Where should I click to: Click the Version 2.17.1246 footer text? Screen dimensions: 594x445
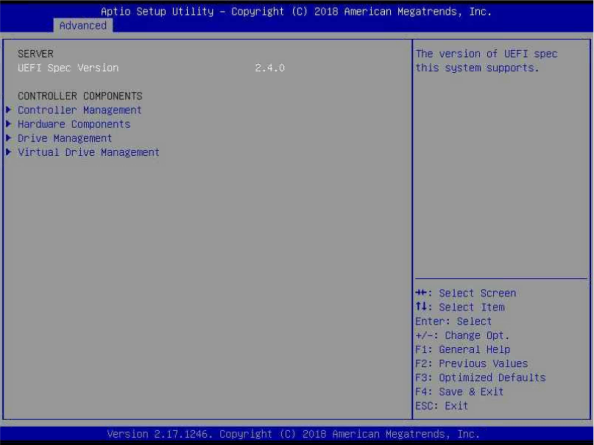click(x=293, y=434)
